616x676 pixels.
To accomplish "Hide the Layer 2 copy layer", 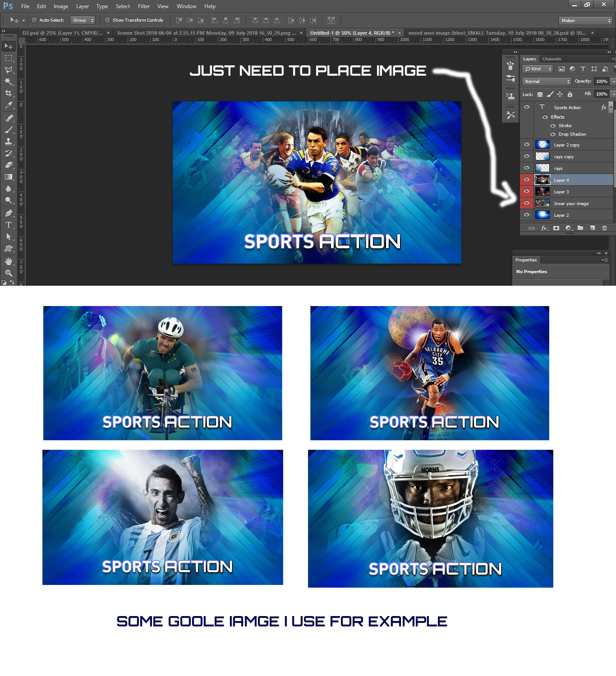I will coord(527,144).
